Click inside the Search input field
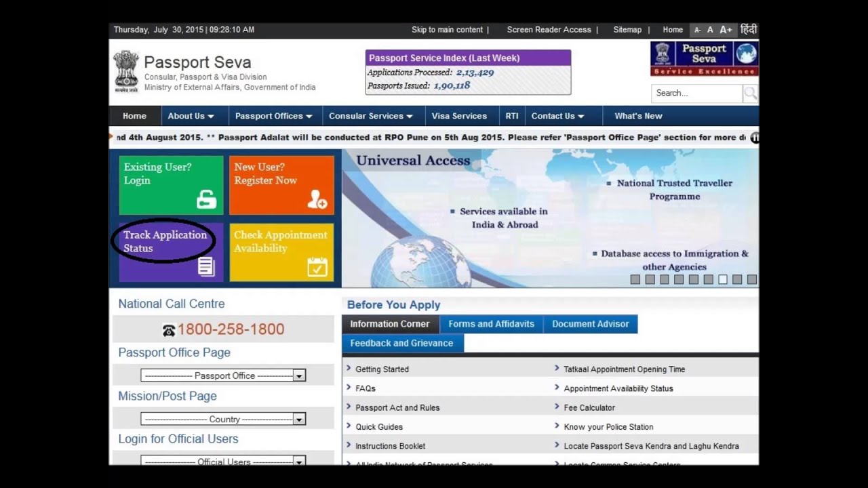868x488 pixels. click(x=696, y=94)
